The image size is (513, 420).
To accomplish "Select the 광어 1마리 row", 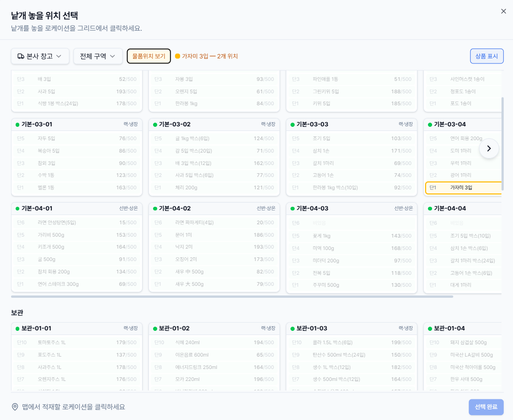I will (463, 176).
